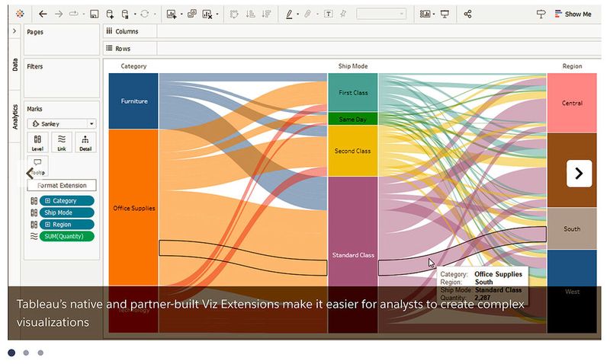The image size is (610, 364).
Task: Click the Undo back arrow
Action: coord(43,14)
